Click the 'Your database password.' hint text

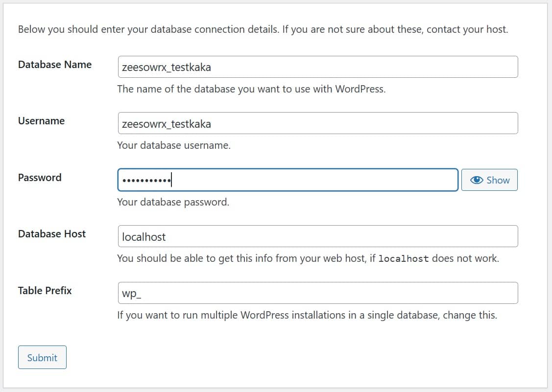click(173, 202)
